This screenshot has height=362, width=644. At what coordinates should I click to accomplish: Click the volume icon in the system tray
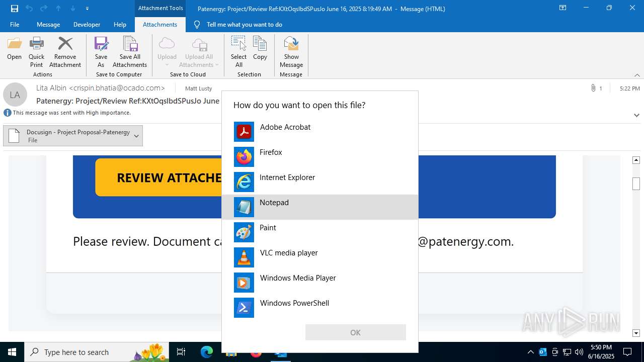click(x=579, y=352)
